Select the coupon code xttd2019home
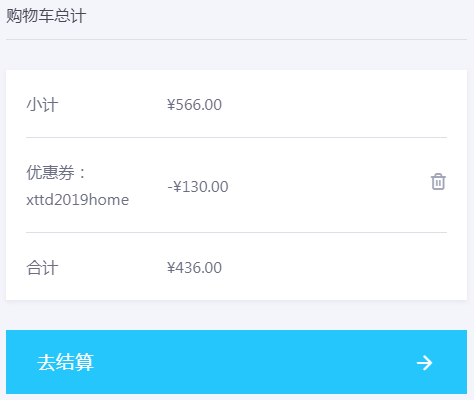 click(78, 200)
